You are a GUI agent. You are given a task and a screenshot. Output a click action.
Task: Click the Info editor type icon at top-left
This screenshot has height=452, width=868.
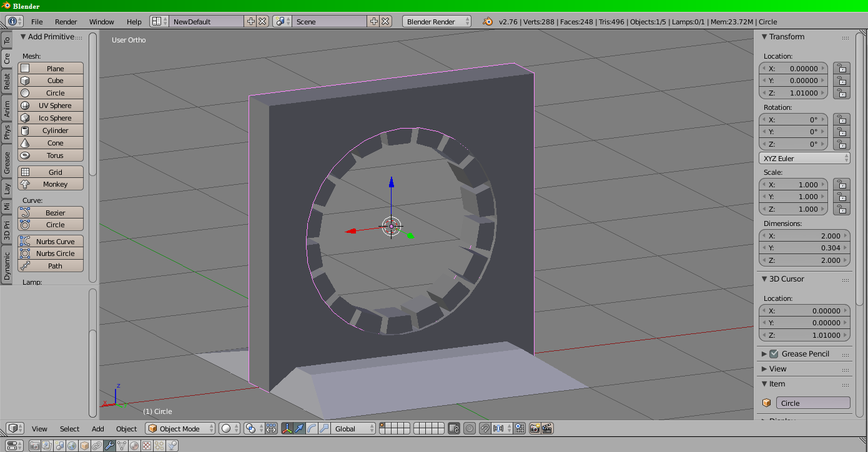click(x=14, y=21)
